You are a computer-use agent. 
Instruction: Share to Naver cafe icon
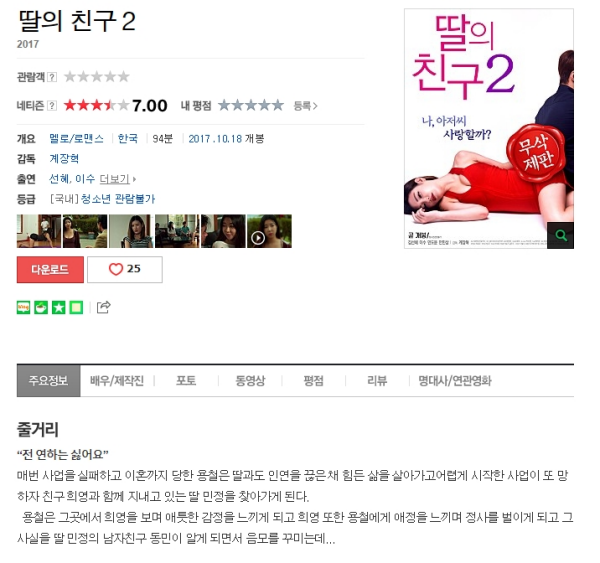click(41, 307)
